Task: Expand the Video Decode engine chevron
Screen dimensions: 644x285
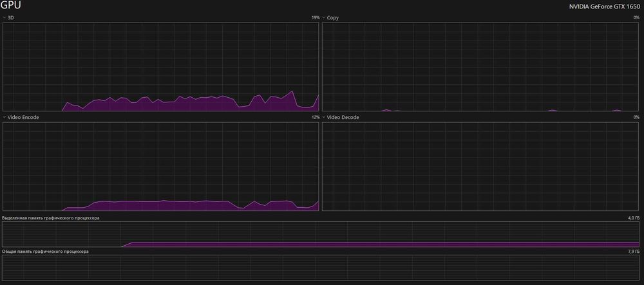Action: 324,117
